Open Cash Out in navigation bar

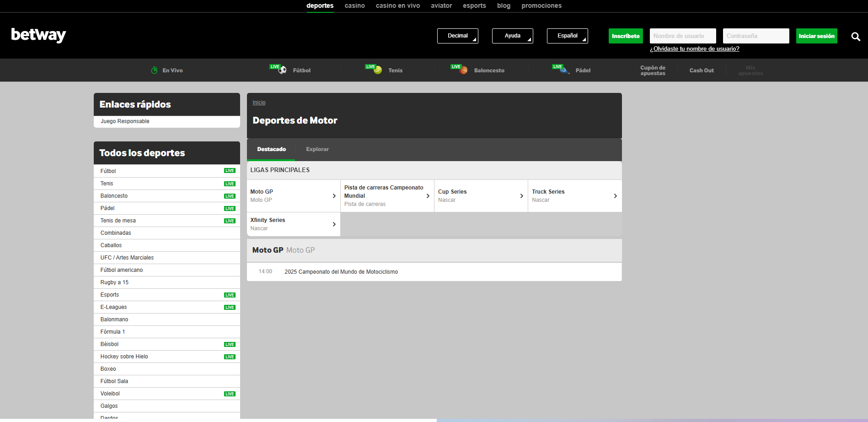[702, 70]
